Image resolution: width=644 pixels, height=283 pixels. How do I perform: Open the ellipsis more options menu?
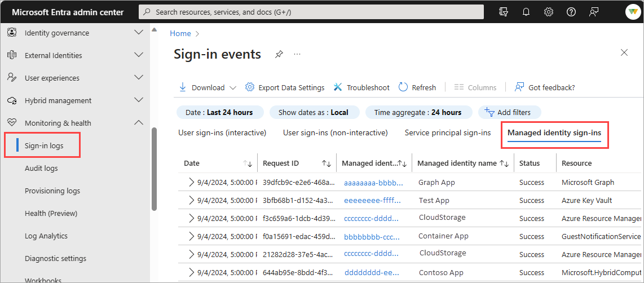pos(297,54)
